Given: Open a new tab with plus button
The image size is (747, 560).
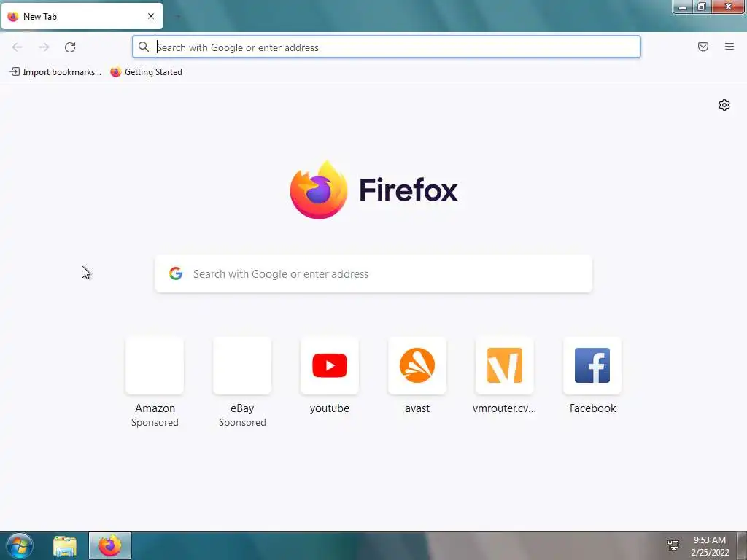Looking at the screenshot, I should 178,17.
